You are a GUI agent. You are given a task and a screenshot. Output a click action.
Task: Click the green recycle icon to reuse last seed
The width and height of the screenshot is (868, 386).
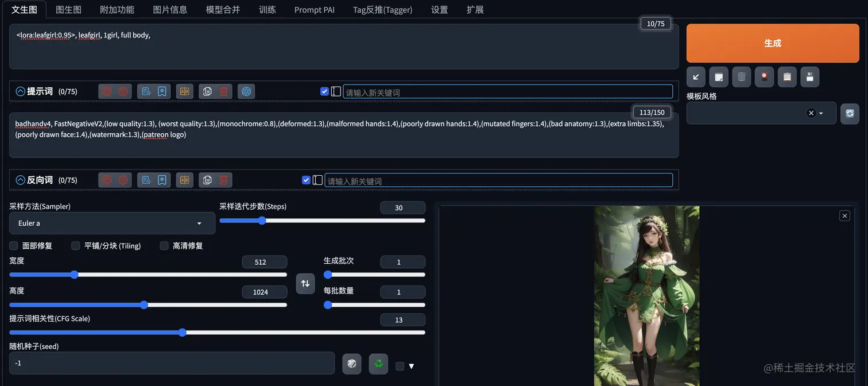tap(378, 362)
